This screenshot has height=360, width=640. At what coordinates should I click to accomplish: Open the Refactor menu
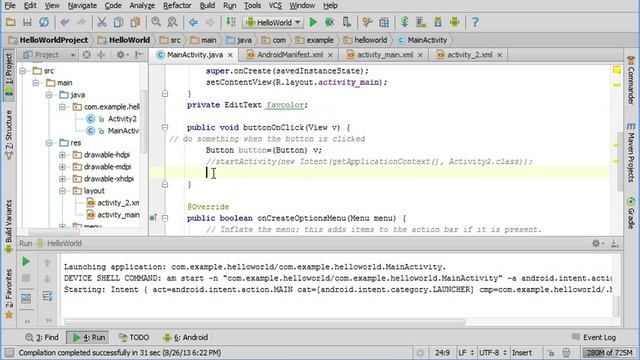pyautogui.click(x=177, y=6)
